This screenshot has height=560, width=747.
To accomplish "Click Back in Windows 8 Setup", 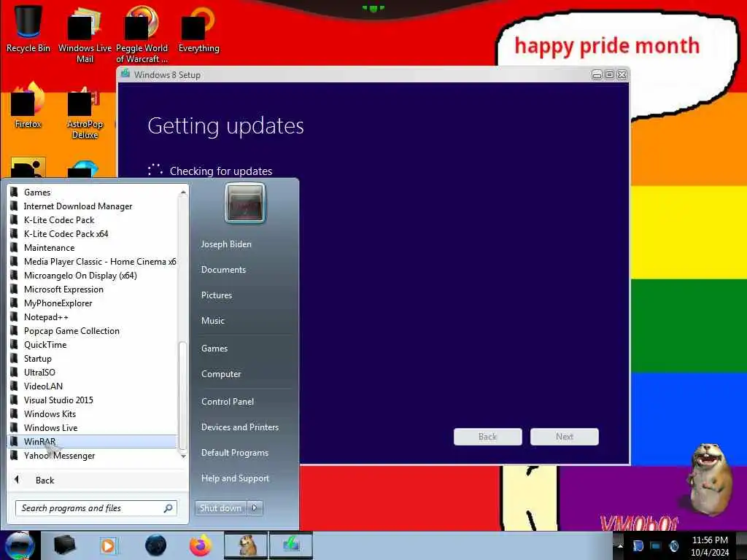I will [x=488, y=437].
